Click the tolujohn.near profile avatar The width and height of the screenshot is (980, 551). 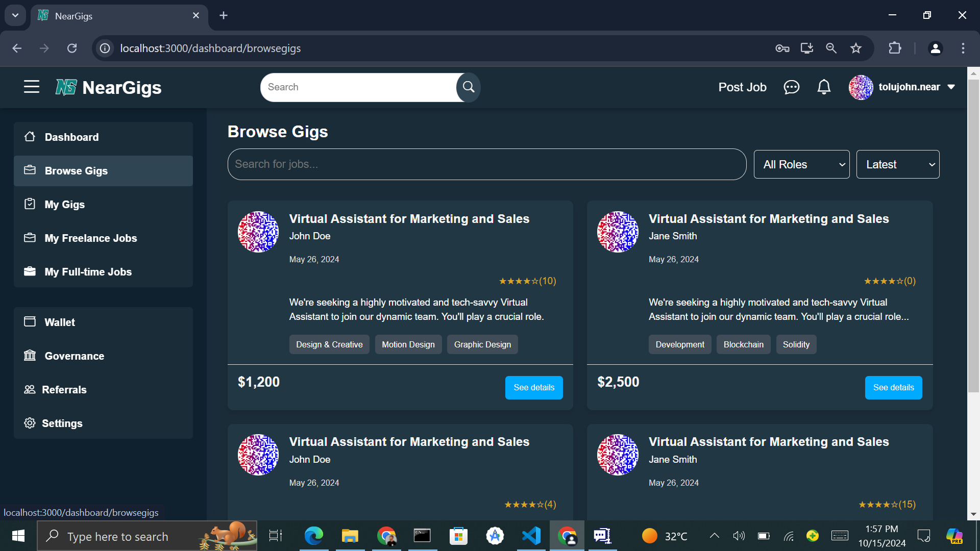click(x=861, y=87)
